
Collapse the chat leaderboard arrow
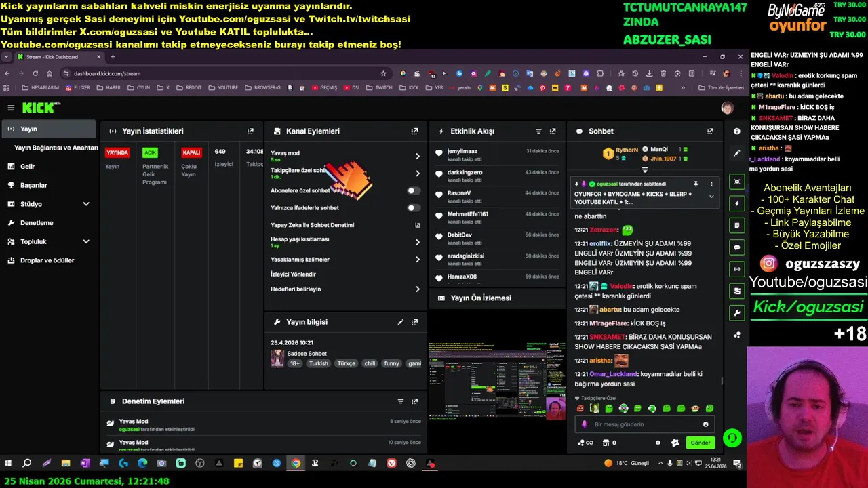[645, 169]
